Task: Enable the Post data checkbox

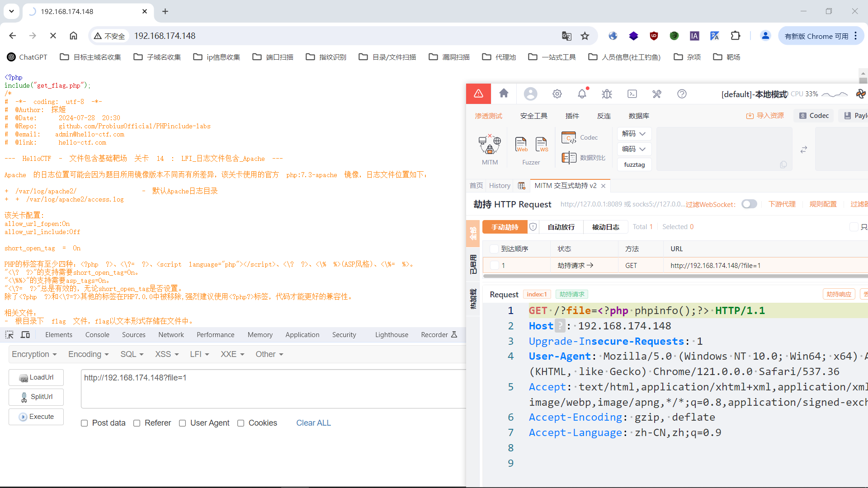Action: coord(85,423)
